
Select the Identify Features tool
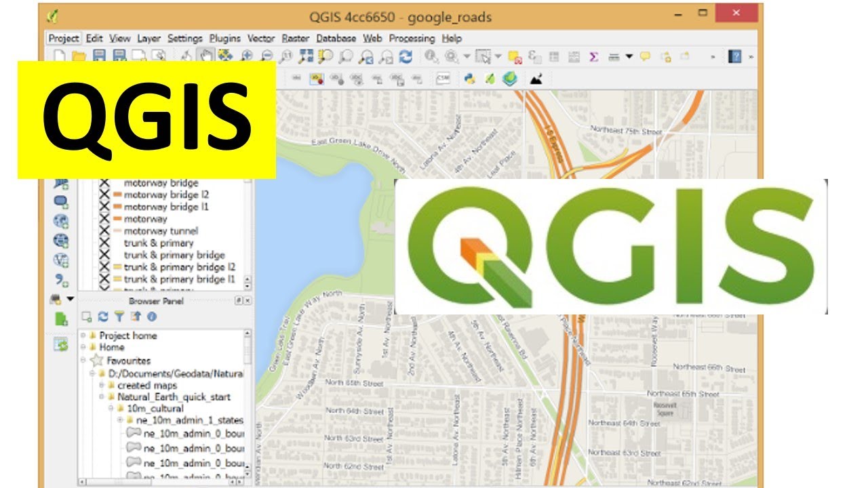coord(431,56)
